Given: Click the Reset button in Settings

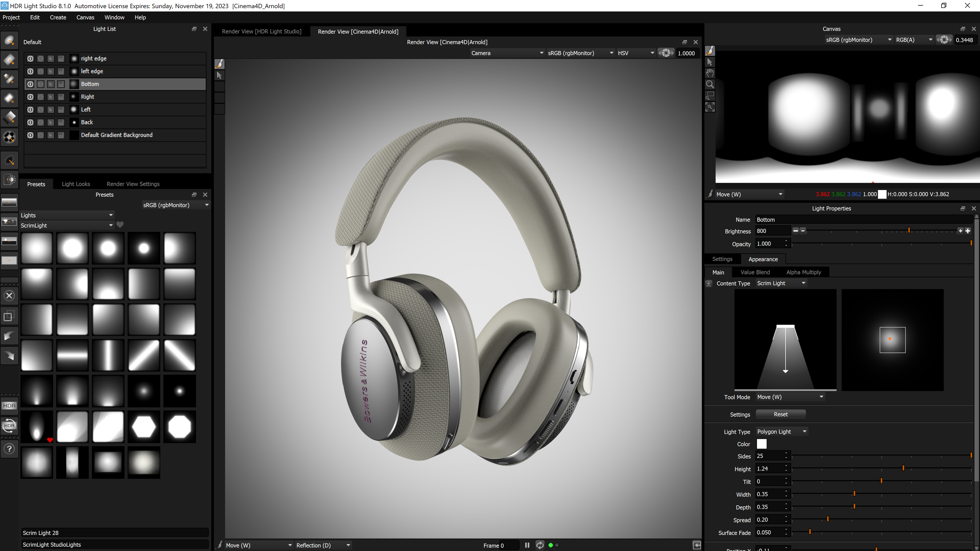Looking at the screenshot, I should point(780,414).
